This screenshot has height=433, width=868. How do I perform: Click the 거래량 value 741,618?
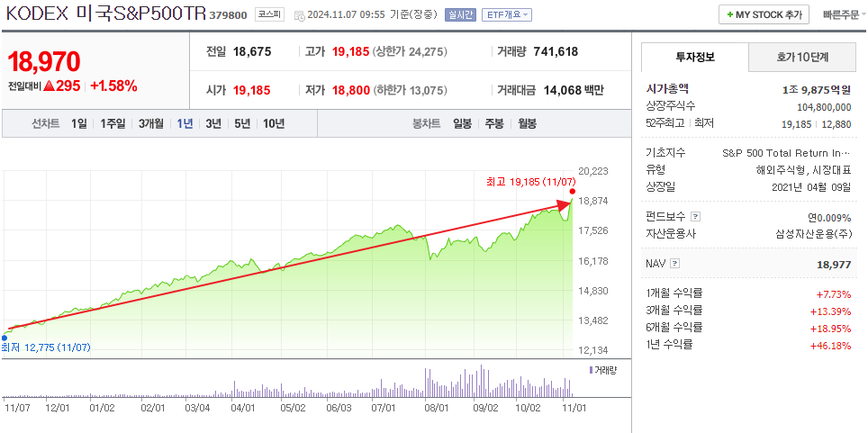[556, 52]
